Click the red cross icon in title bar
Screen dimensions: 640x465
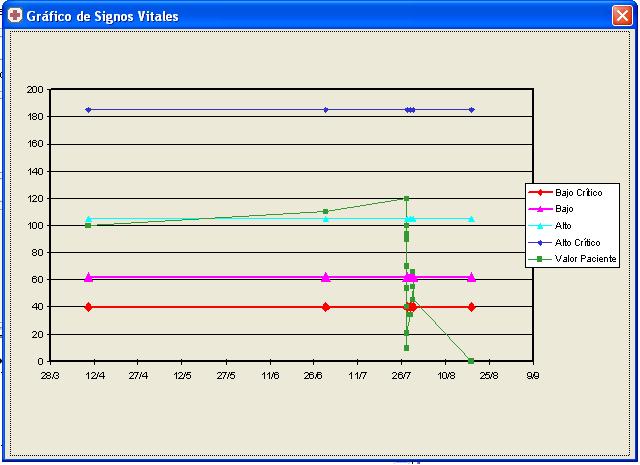click(x=15, y=16)
